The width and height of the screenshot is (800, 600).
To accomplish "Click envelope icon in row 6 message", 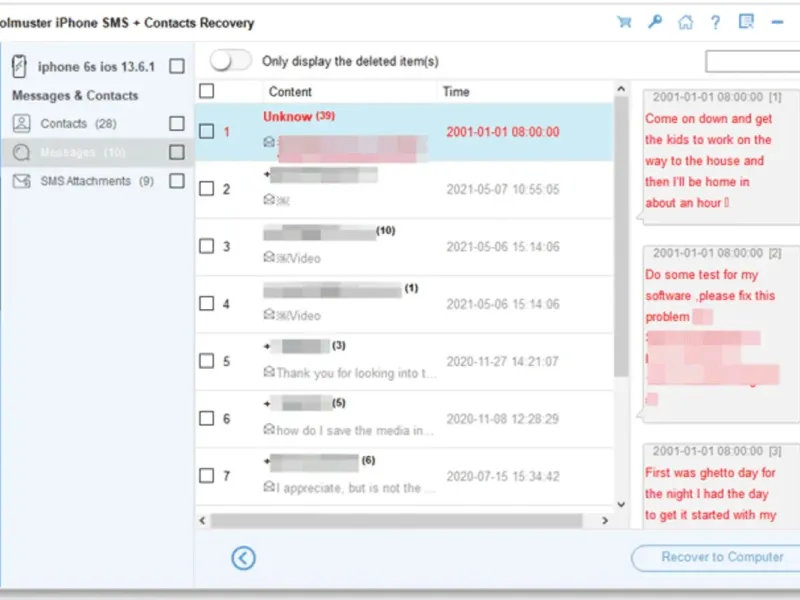I will (x=269, y=429).
